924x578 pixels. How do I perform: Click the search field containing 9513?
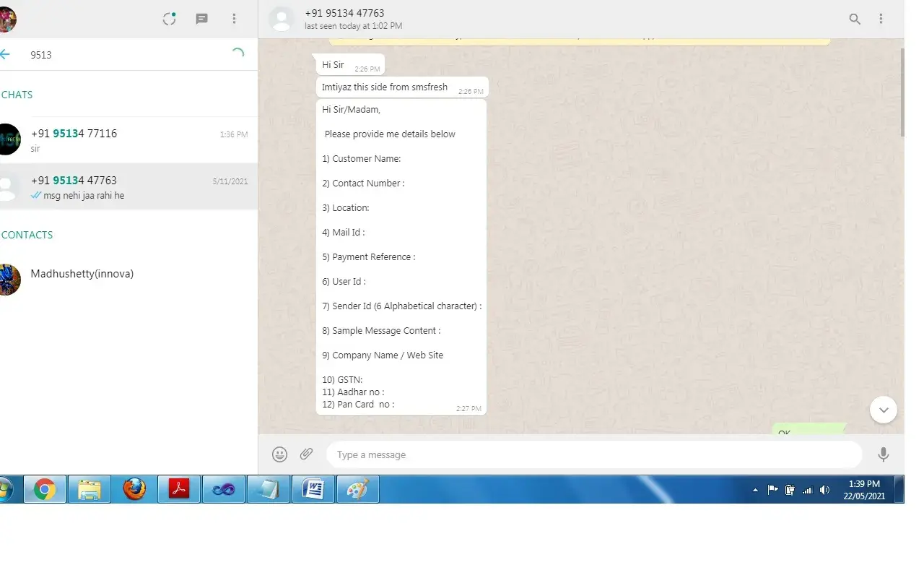(x=123, y=55)
